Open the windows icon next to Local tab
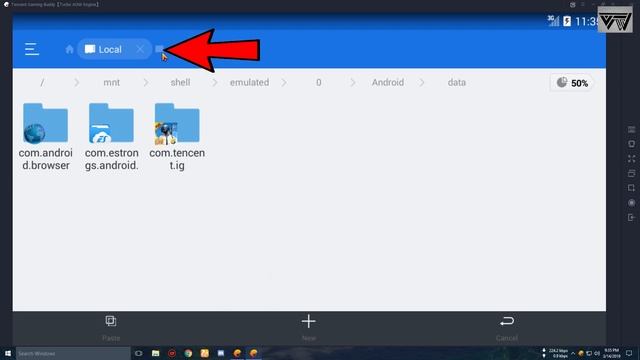Image resolution: width=640 pixels, height=360 pixels. [x=159, y=49]
